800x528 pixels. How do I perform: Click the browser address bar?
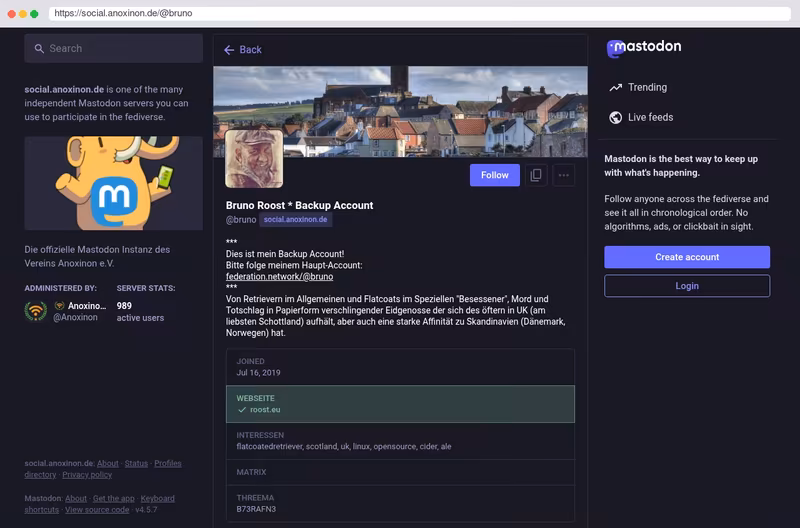[419, 13]
